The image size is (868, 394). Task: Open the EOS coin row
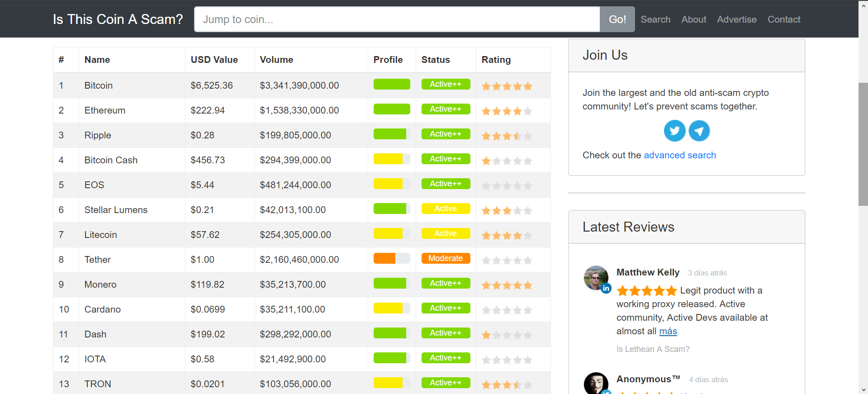click(302, 185)
